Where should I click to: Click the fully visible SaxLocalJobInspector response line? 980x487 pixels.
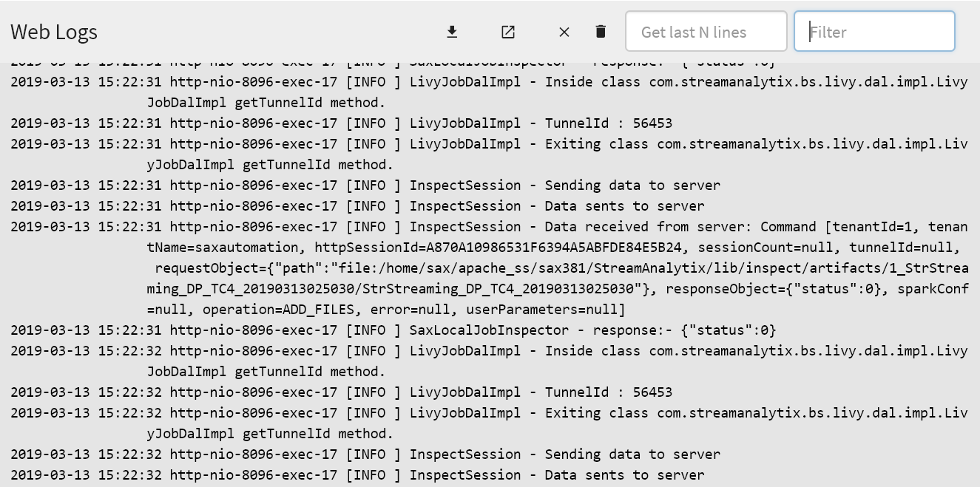[x=393, y=330]
